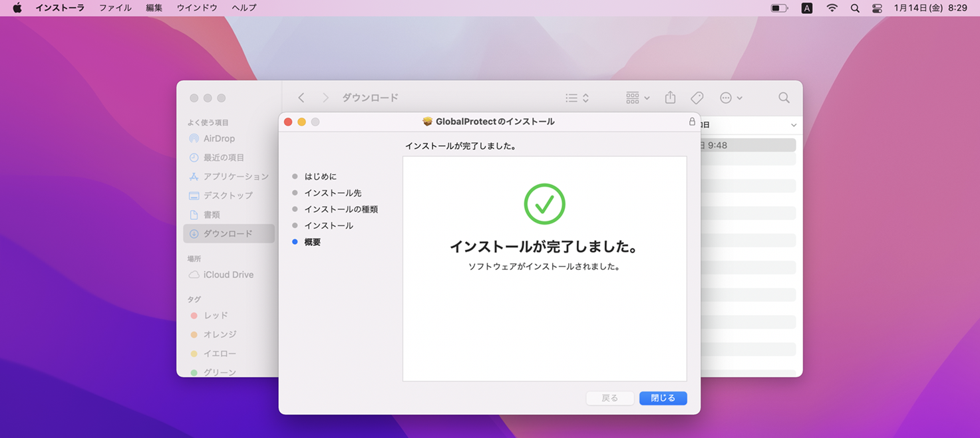Minimize the installer with yellow button

tap(301, 122)
